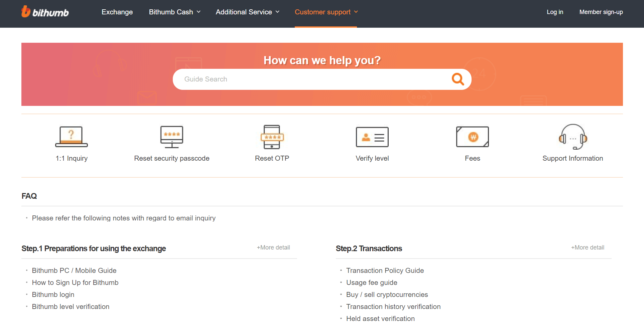Open Held asset verification guide
Screen dimensions: 644x328
pos(380,319)
